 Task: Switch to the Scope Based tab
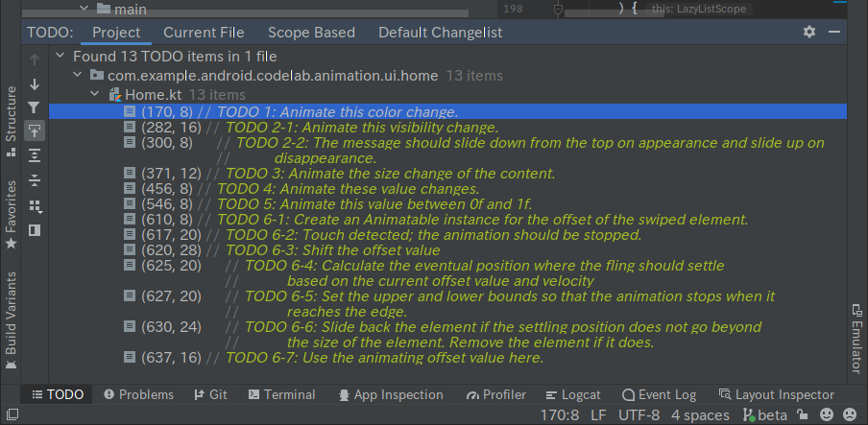[x=311, y=33]
